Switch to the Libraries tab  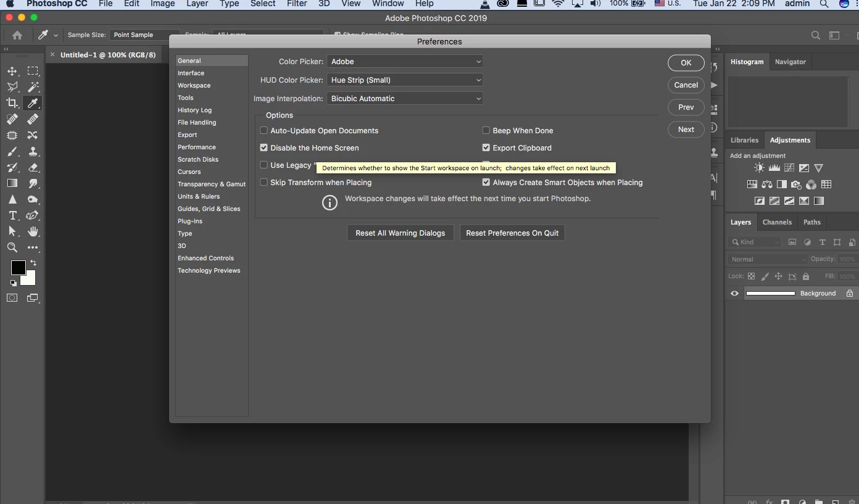coord(744,140)
